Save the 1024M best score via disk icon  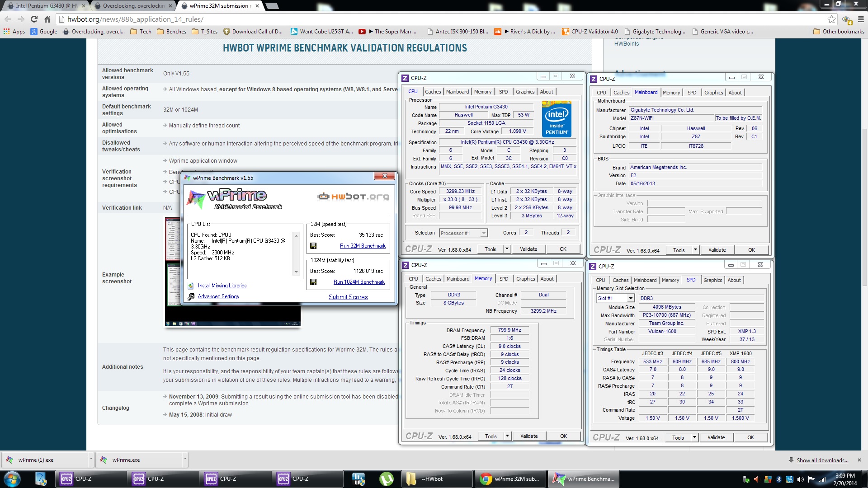313,282
